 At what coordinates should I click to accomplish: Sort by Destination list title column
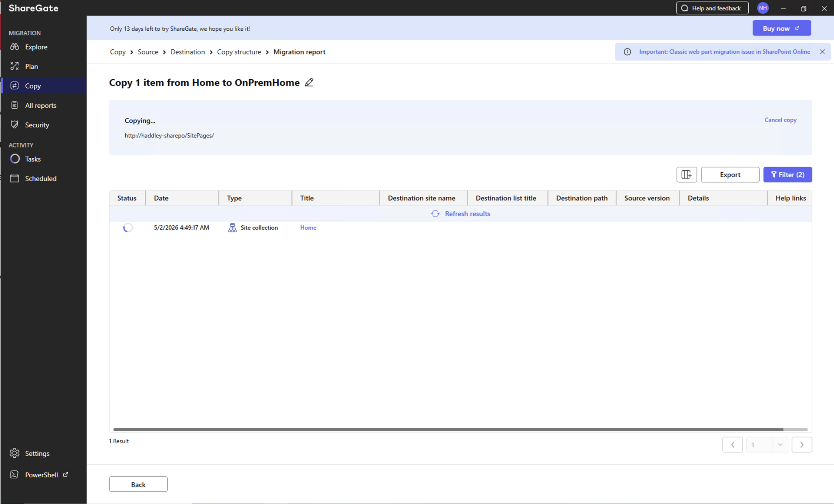pyautogui.click(x=507, y=198)
